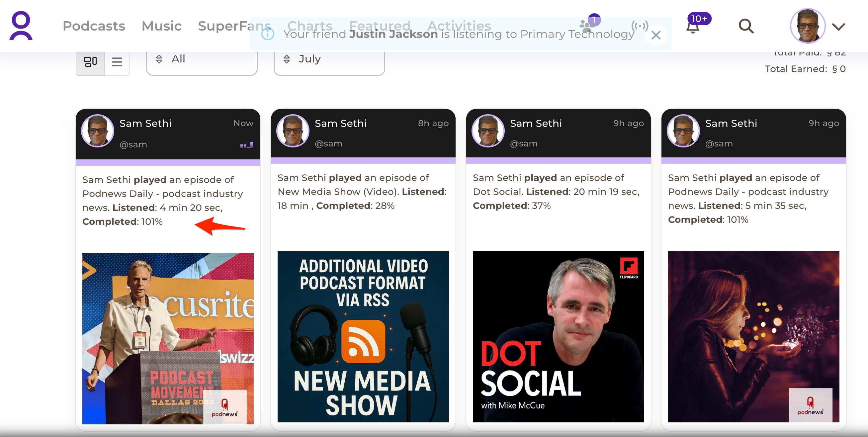This screenshot has height=437, width=868.
Task: Open friends icon with badge 1
Action: tap(589, 24)
